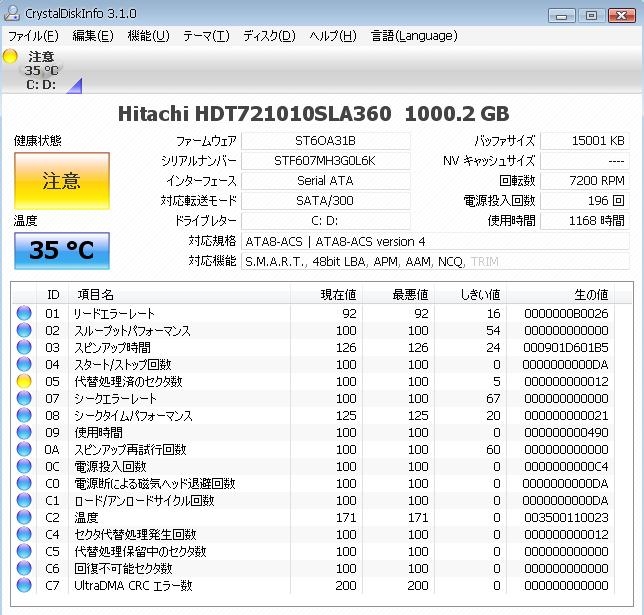Click the blue status orb for ID 0C

click(24, 466)
